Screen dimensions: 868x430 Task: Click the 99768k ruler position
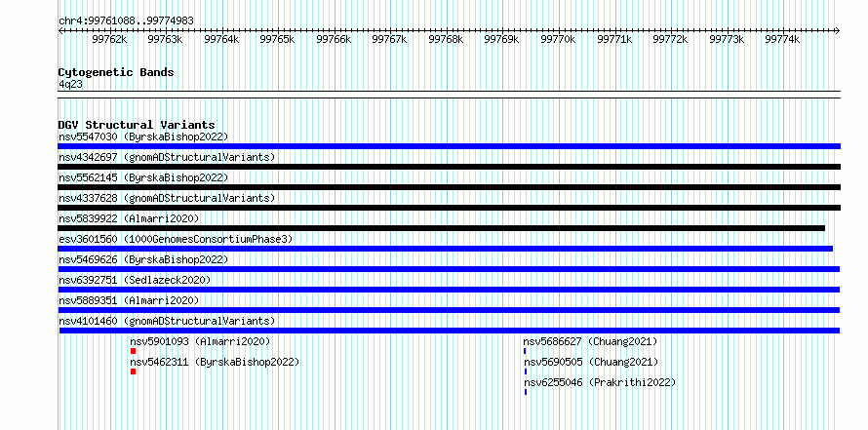coord(446,39)
